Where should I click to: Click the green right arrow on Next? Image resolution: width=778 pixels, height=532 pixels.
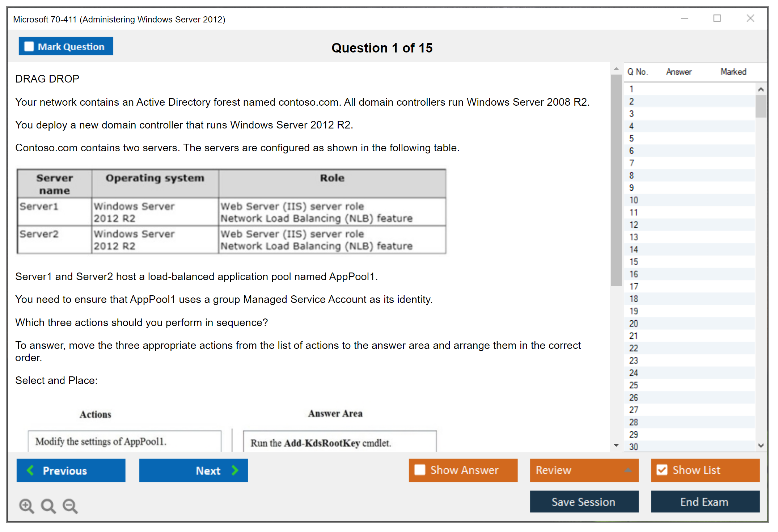(235, 470)
